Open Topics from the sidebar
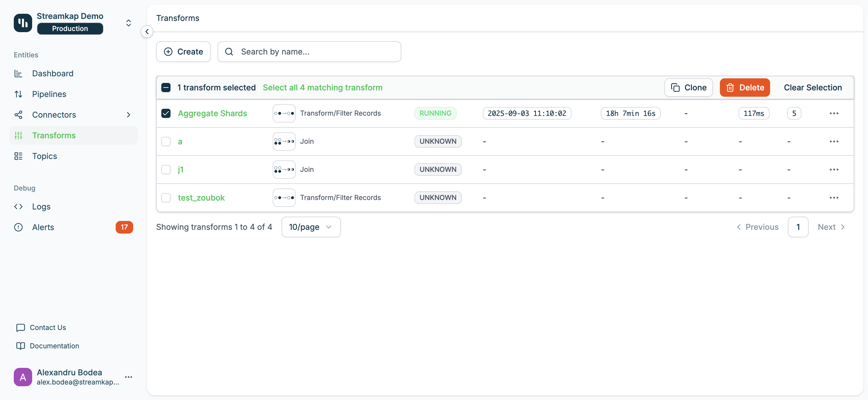 (44, 156)
